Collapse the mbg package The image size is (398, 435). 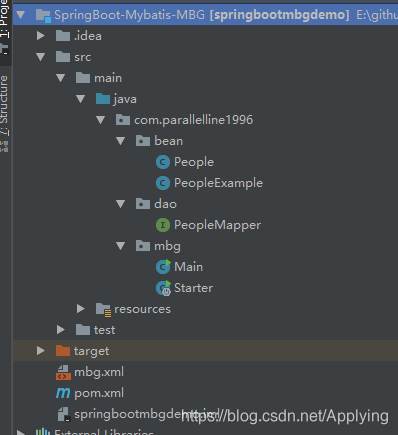point(121,246)
